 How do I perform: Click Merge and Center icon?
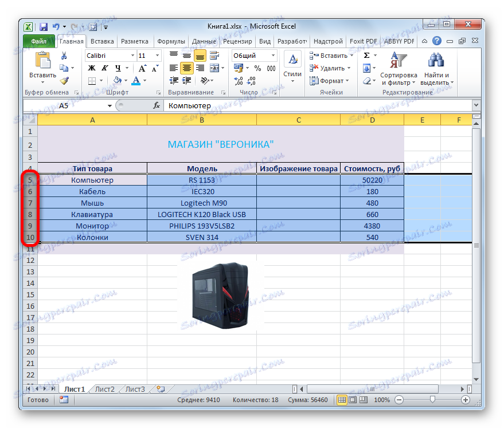(x=214, y=68)
